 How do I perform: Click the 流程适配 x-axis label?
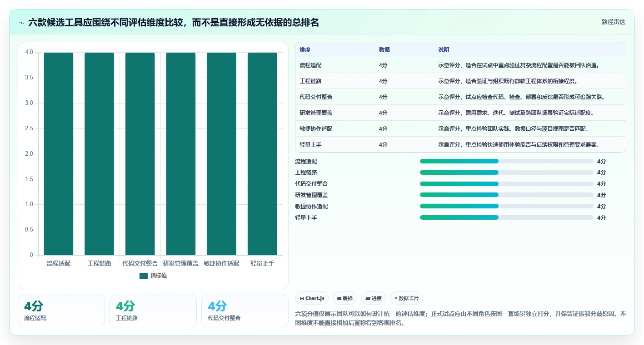[59, 263]
